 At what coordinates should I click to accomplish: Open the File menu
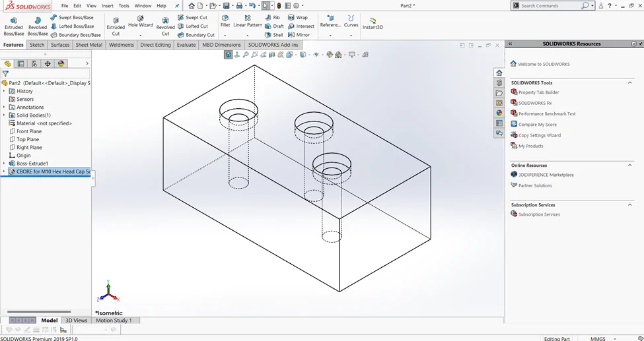65,6
